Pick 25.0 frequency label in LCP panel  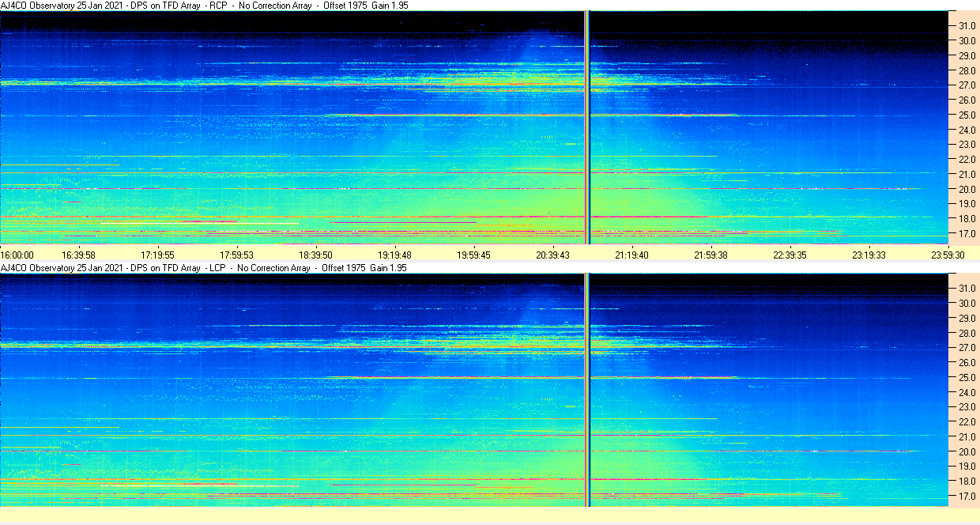coord(967,377)
